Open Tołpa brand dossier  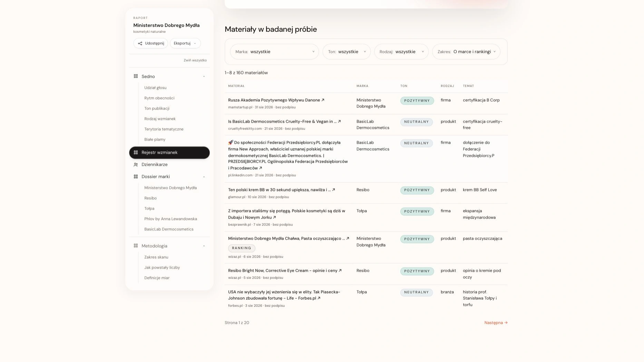click(x=149, y=209)
